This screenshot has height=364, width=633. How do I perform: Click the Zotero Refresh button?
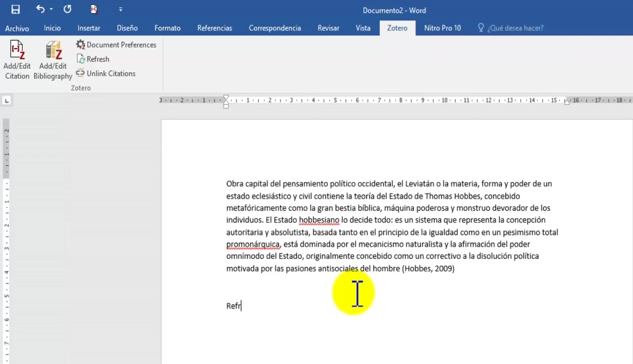pos(93,59)
